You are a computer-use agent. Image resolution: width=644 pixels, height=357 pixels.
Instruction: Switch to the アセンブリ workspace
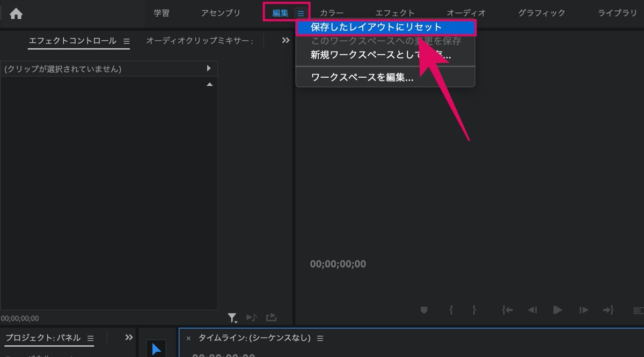[x=221, y=13]
